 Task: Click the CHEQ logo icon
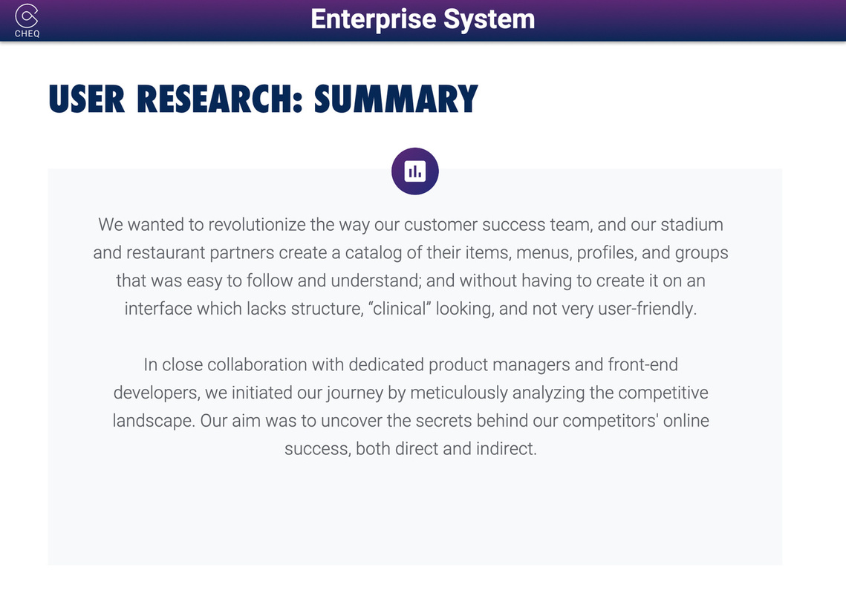tap(27, 16)
